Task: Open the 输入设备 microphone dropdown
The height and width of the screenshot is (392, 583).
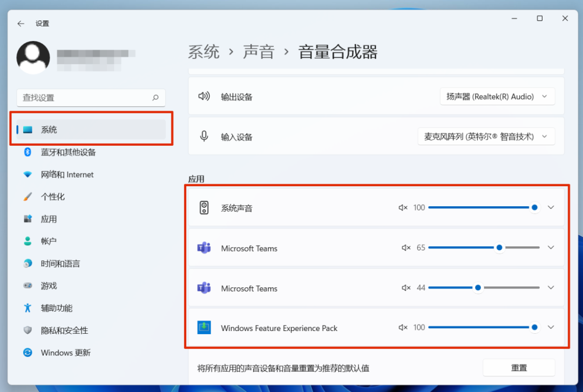Action: 486,137
